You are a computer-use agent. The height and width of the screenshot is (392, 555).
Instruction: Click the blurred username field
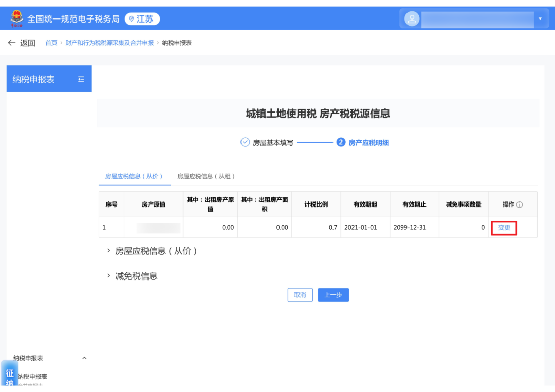[477, 20]
